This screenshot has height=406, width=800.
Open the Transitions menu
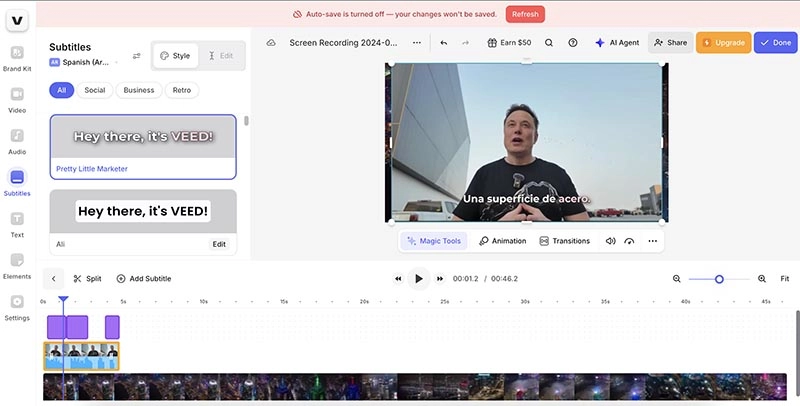(x=565, y=241)
